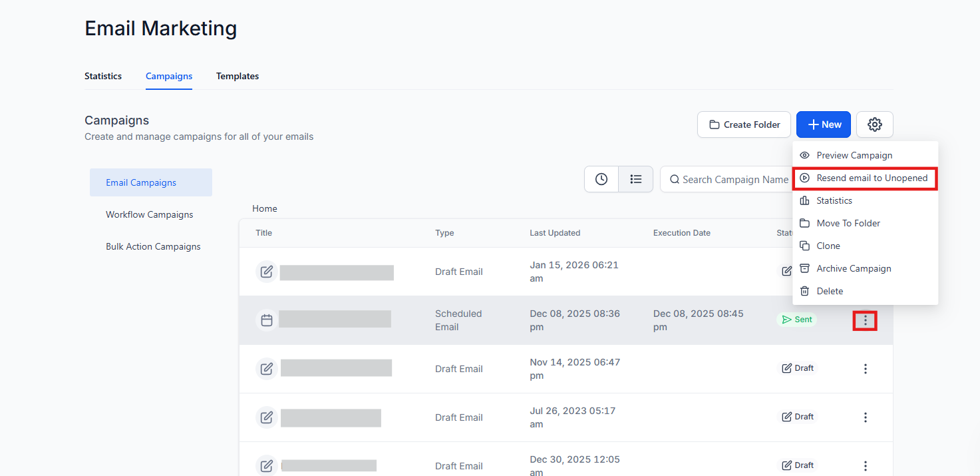Open three-dot menu for Sent campaign

coord(865,320)
